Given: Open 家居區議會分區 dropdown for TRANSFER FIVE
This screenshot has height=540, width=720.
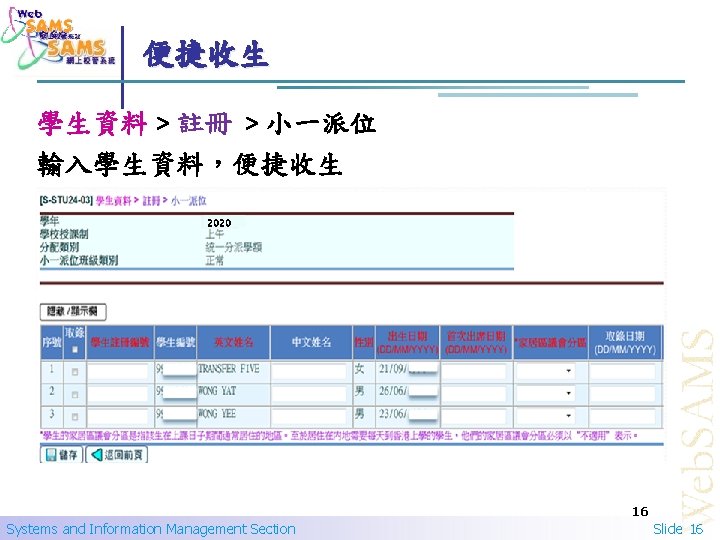Looking at the screenshot, I should click(545, 371).
